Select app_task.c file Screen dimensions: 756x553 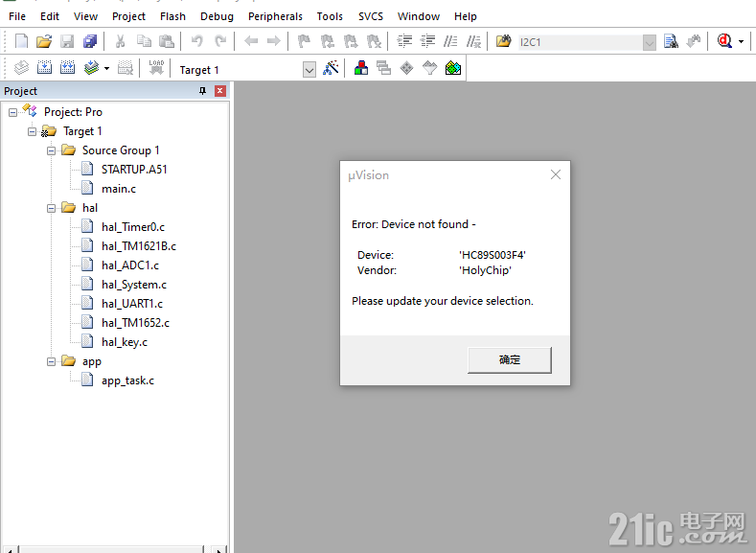coord(127,380)
